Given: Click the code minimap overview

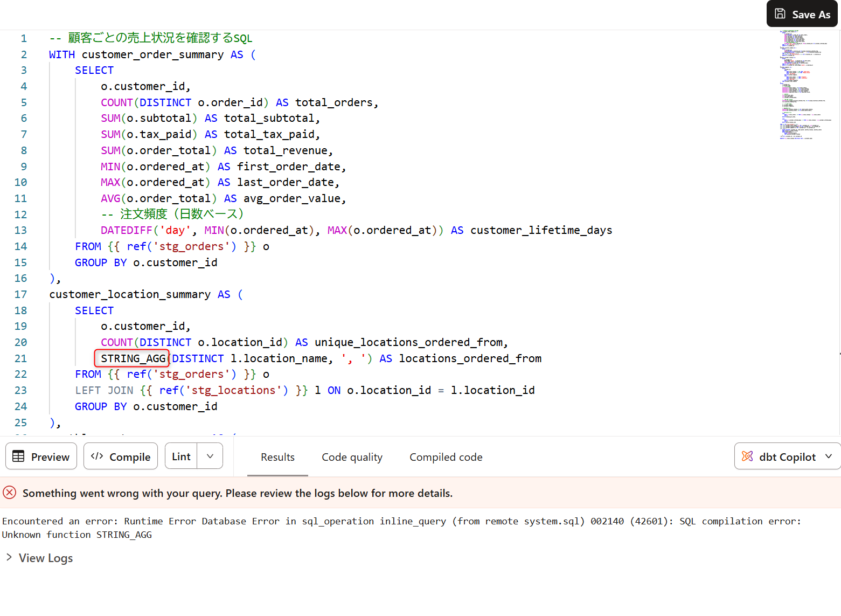Looking at the screenshot, I should pos(806,85).
